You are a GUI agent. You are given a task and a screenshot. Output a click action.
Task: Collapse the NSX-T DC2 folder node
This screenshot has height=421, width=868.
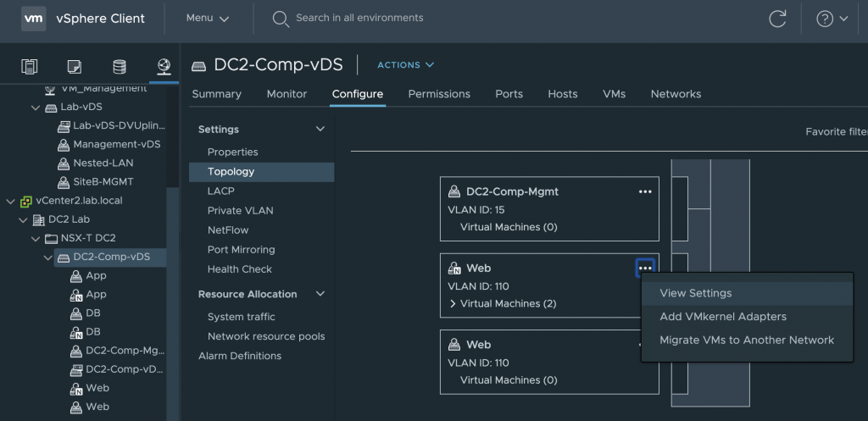(36, 239)
